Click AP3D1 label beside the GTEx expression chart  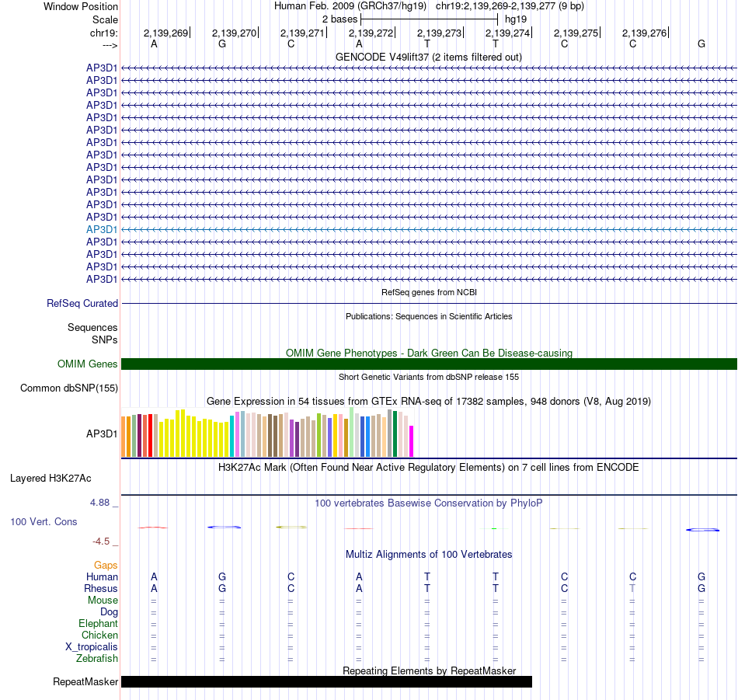click(x=102, y=434)
